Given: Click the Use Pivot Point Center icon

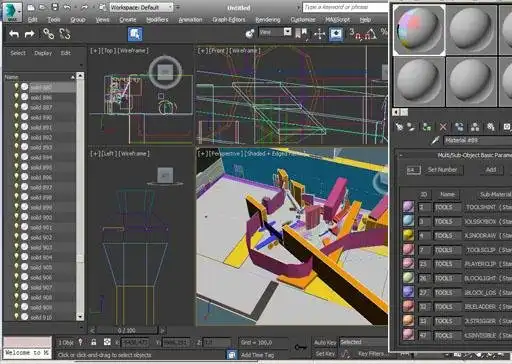Looking at the screenshot, I should [301, 33].
